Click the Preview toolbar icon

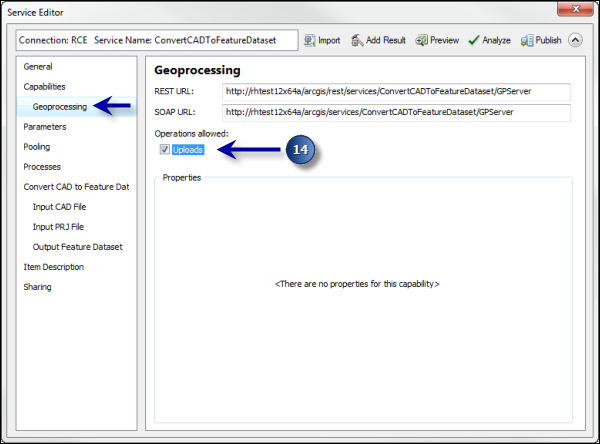(422, 40)
